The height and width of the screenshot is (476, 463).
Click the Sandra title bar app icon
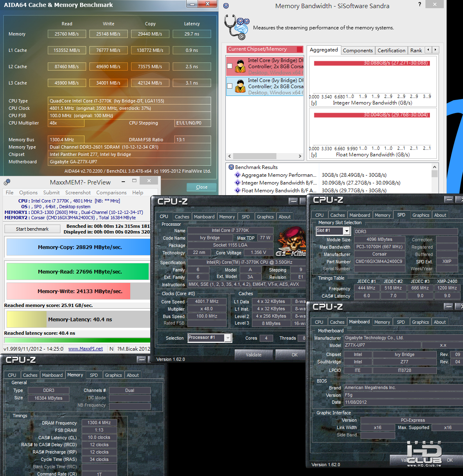pos(226,6)
